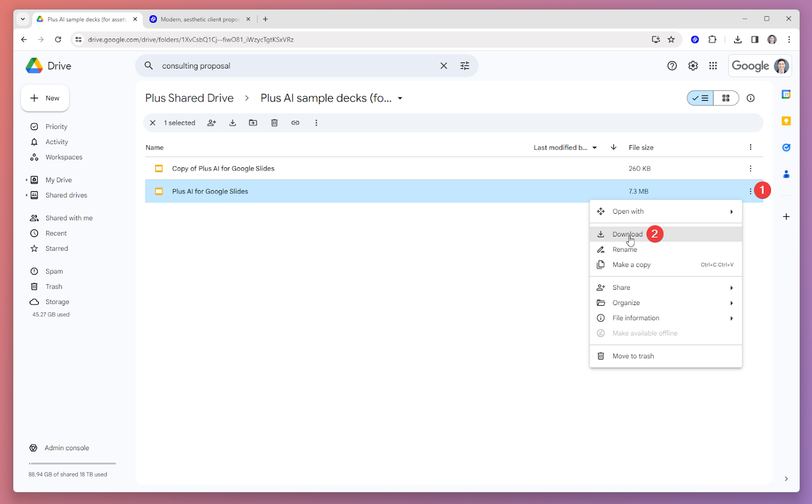Expand Organize submenu
The image size is (812, 504).
point(731,303)
